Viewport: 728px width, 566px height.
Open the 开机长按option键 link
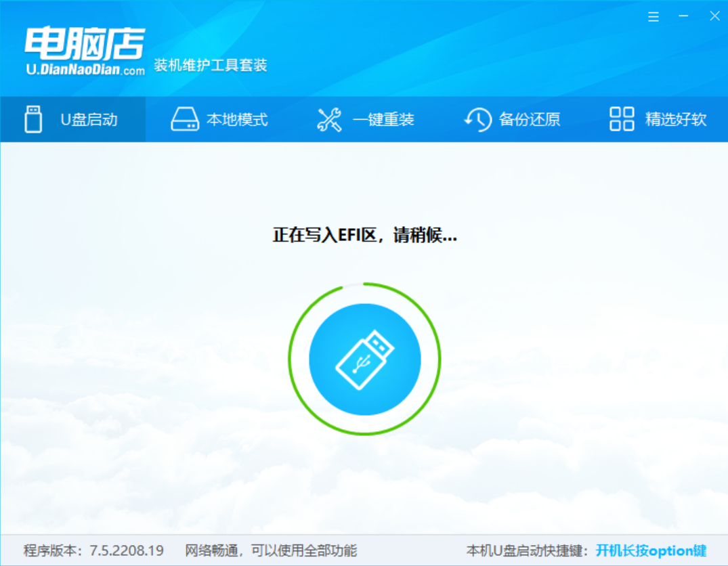click(651, 550)
